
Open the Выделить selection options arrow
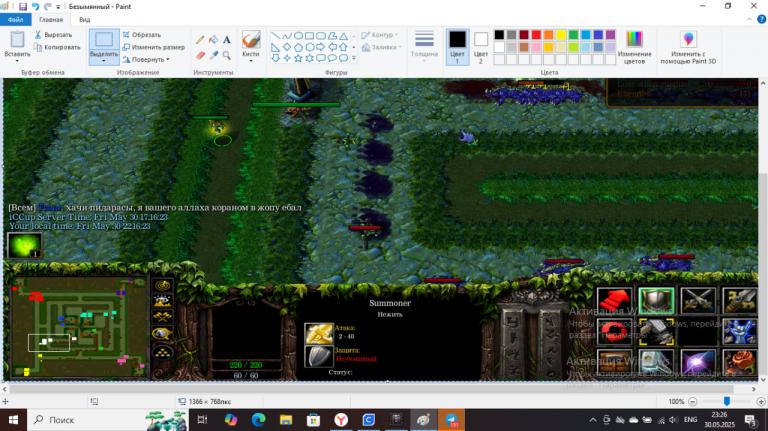tap(104, 61)
